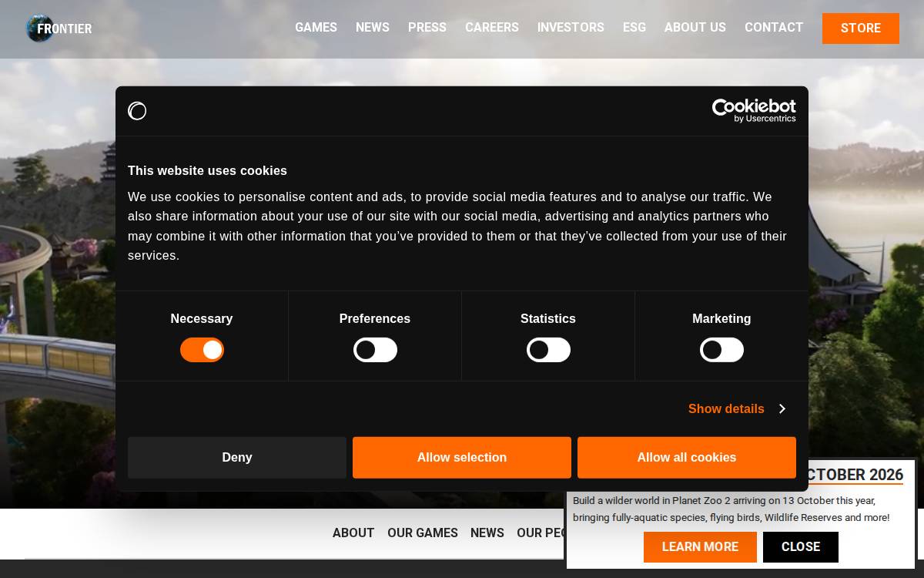The image size is (924, 578).
Task: Expand Show details in cookie dialog
Action: pyautogui.click(x=736, y=408)
